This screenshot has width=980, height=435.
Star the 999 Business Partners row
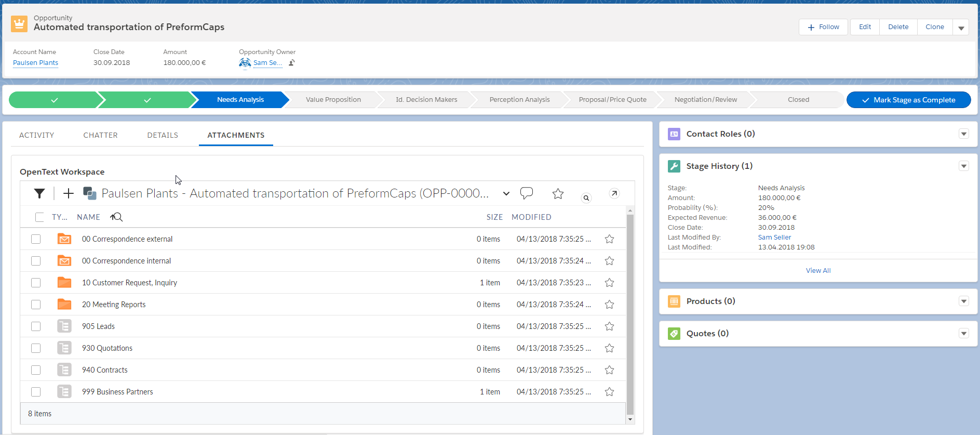point(610,392)
